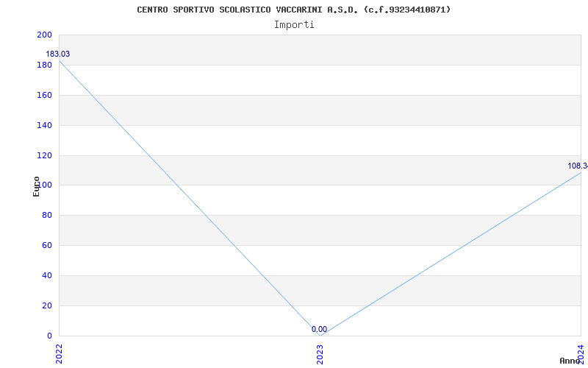Click the 20 y-axis tick label
The height and width of the screenshot is (368, 588).
point(47,305)
